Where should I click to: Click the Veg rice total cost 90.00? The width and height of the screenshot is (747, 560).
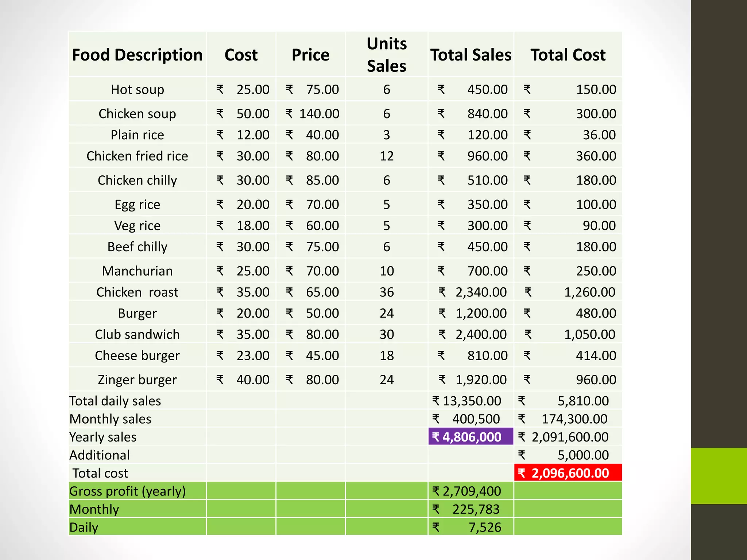[x=599, y=226]
